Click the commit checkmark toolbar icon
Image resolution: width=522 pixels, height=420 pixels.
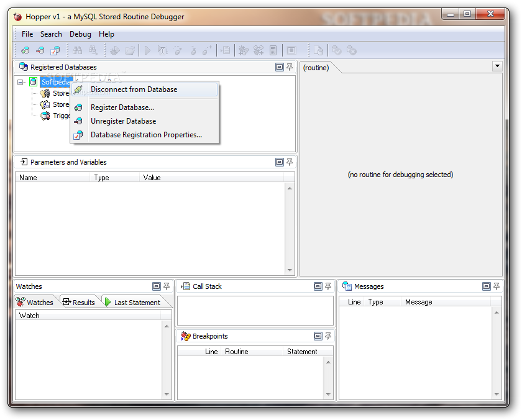(x=337, y=50)
